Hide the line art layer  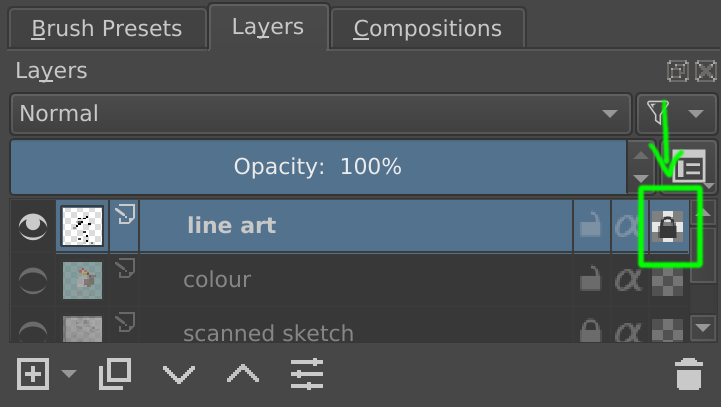(x=33, y=226)
